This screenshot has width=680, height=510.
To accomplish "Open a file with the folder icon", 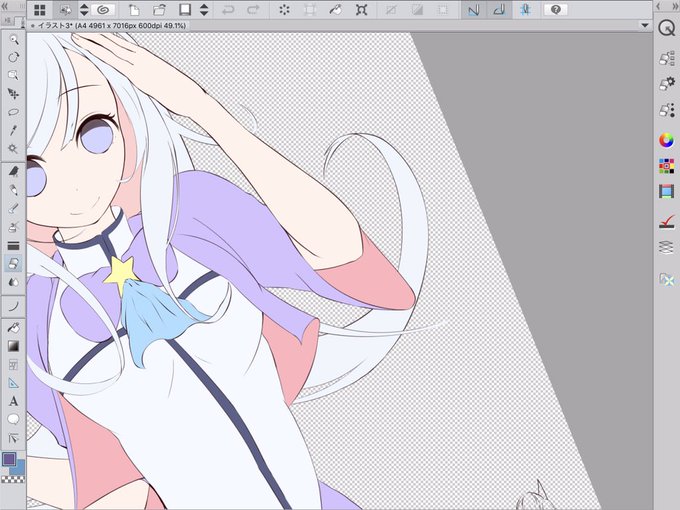I will point(160,10).
